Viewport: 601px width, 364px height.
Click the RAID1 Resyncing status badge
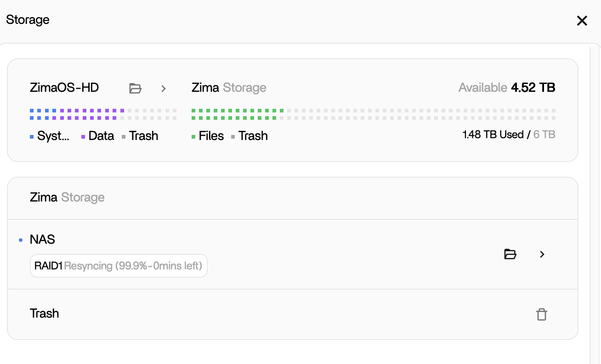(119, 266)
